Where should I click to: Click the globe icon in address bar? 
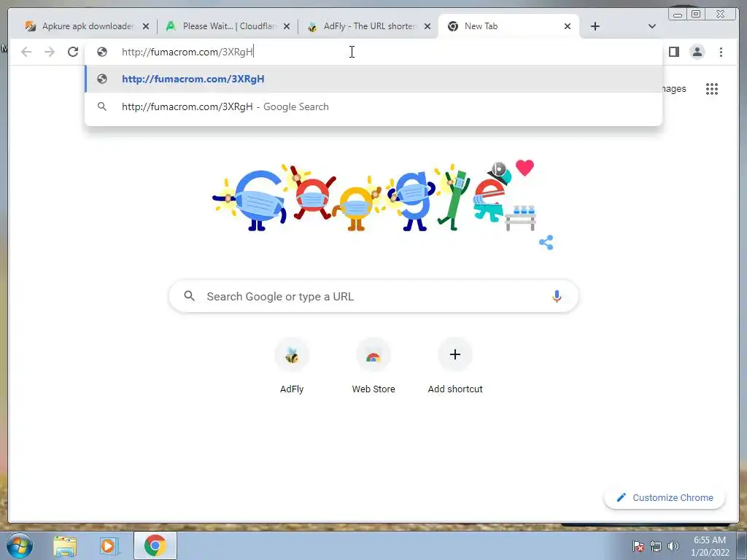pos(102,52)
